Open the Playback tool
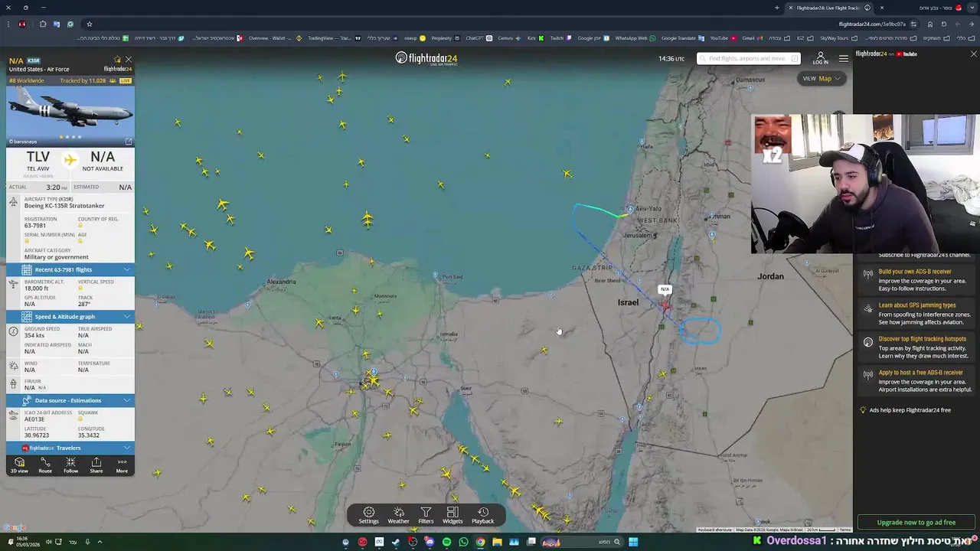 483,515
